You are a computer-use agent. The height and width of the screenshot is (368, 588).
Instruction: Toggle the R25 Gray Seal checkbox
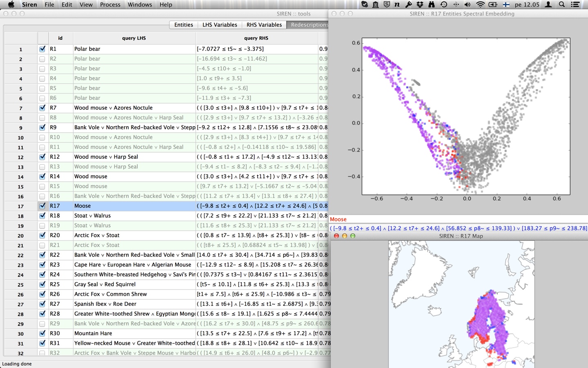pyautogui.click(x=42, y=285)
